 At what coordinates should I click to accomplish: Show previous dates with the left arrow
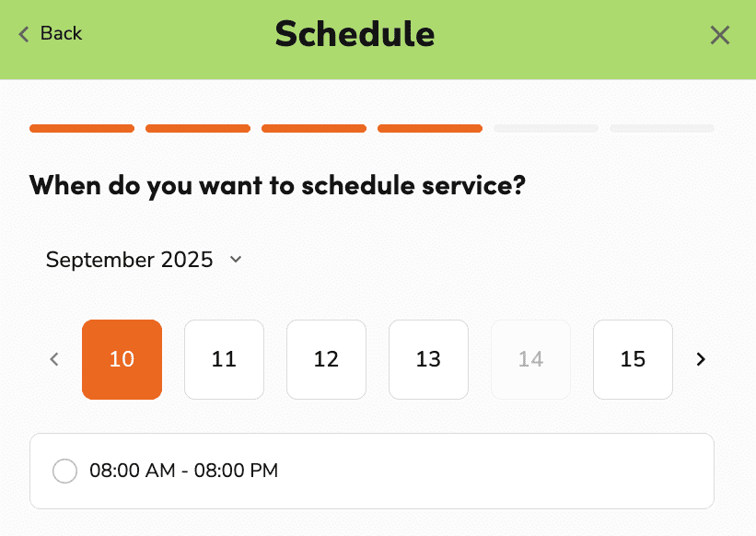click(x=54, y=359)
